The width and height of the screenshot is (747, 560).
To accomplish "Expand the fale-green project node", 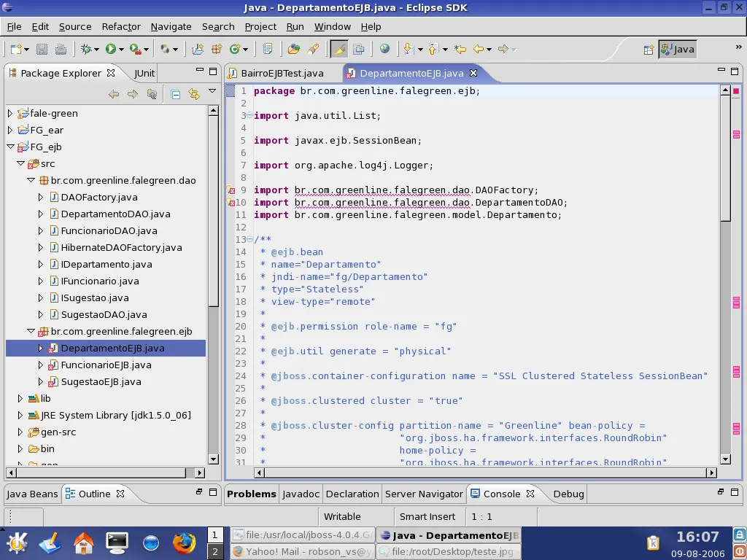I will click(10, 113).
